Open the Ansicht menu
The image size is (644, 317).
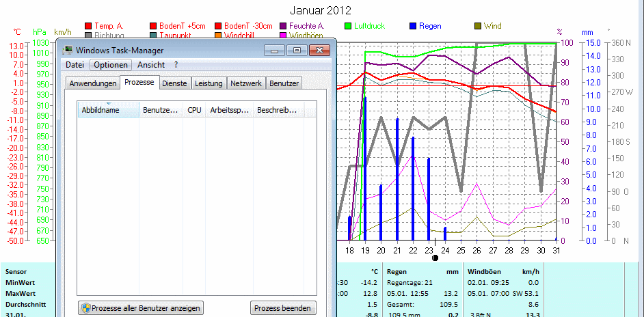tap(151, 65)
